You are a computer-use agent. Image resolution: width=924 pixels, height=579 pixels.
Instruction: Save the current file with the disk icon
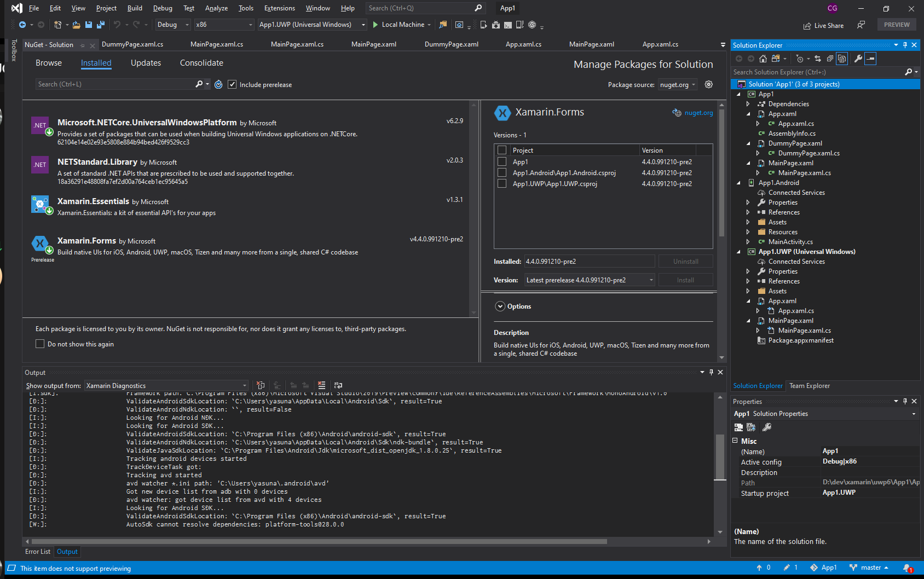pos(89,25)
